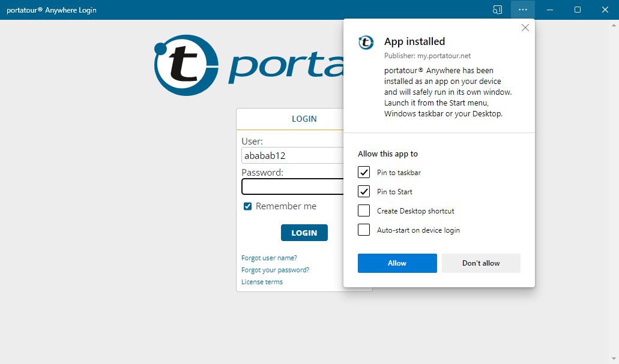Screen dimensions: 619x364
Task: Click the cast/search tab icon in title bar
Action: pyautogui.click(x=497, y=10)
